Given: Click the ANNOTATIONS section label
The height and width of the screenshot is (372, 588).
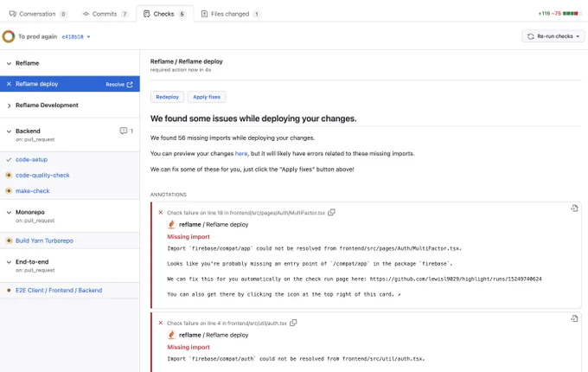Looking at the screenshot, I should coord(169,195).
